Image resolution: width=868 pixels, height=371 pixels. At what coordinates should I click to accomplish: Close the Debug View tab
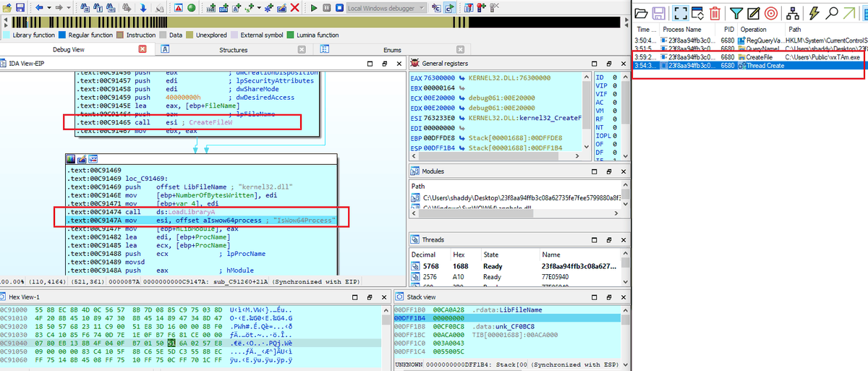pos(142,49)
